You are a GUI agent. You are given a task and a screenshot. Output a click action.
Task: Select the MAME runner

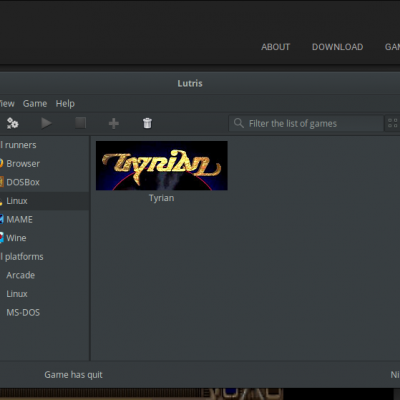tap(20, 219)
